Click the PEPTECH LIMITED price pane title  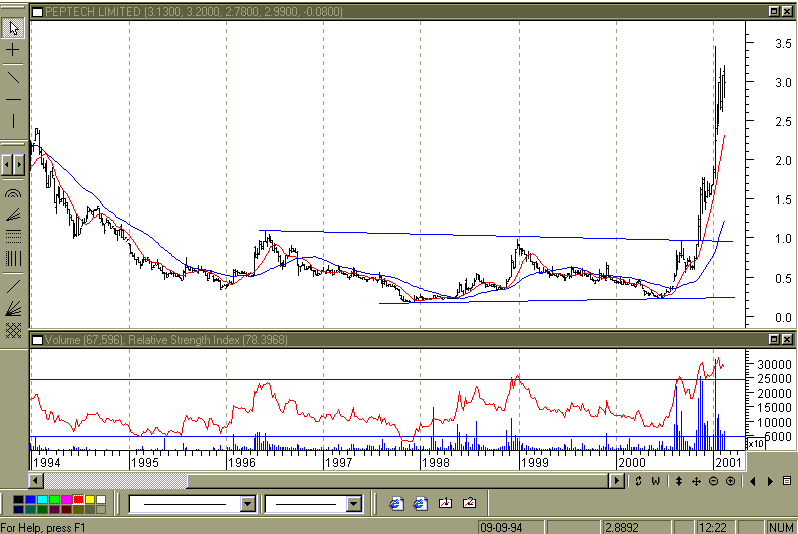pos(193,12)
